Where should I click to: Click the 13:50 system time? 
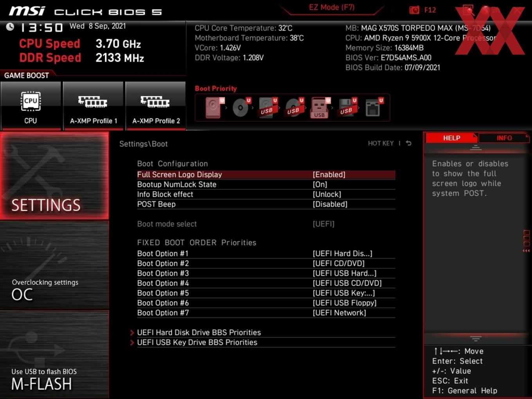pyautogui.click(x=41, y=28)
